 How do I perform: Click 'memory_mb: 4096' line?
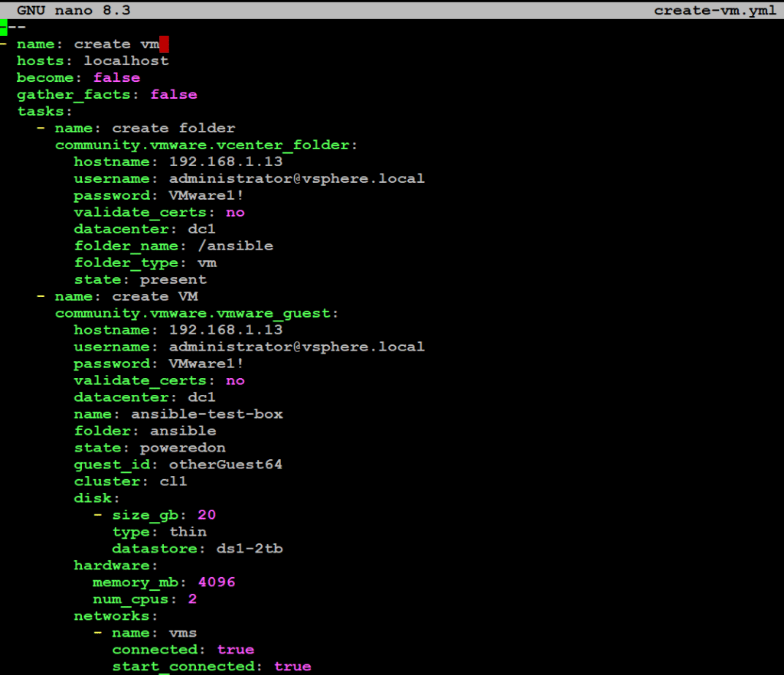tap(164, 582)
